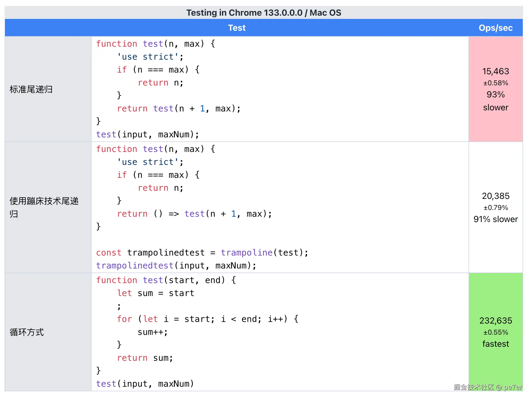Click the 'Ops/sec' column header
The height and width of the screenshot is (401, 532).
495,28
